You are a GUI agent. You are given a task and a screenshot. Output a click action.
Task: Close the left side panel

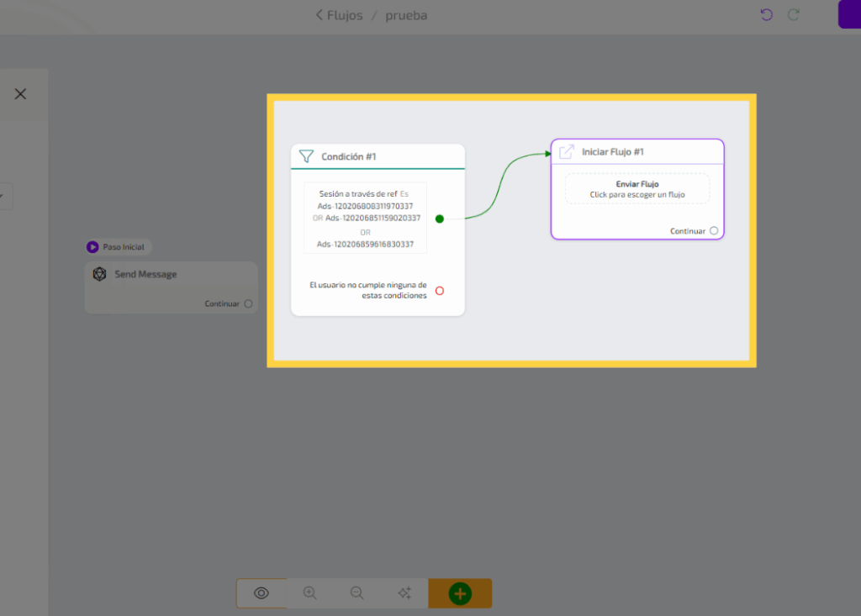click(x=20, y=94)
